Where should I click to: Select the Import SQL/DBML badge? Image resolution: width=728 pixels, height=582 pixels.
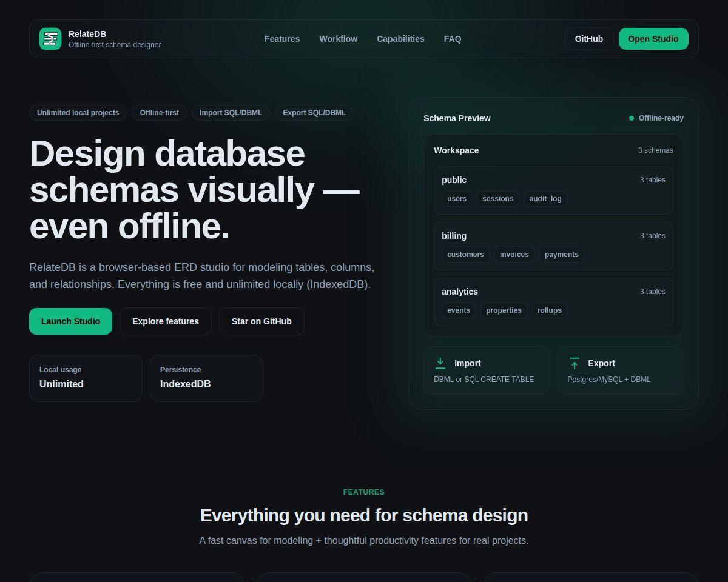231,113
